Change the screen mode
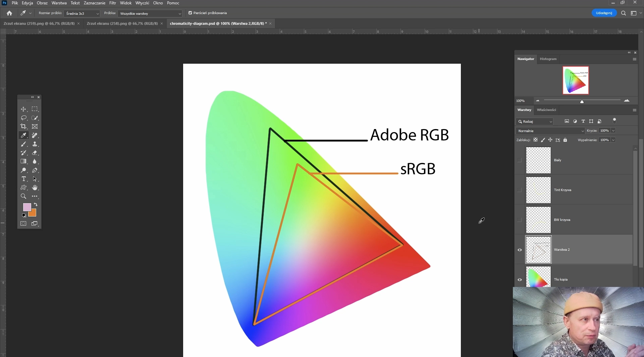The image size is (644, 357). 35,224
